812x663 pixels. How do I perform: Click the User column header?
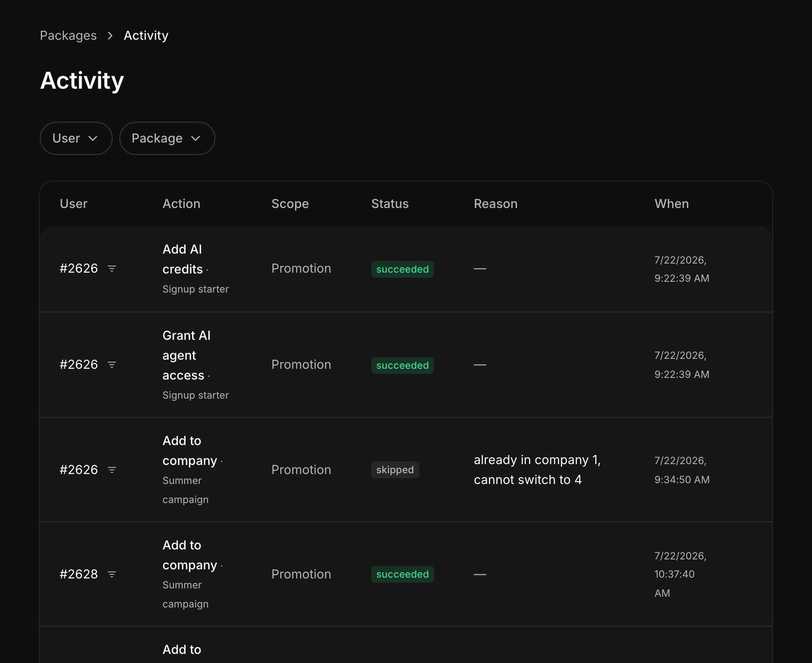click(74, 204)
